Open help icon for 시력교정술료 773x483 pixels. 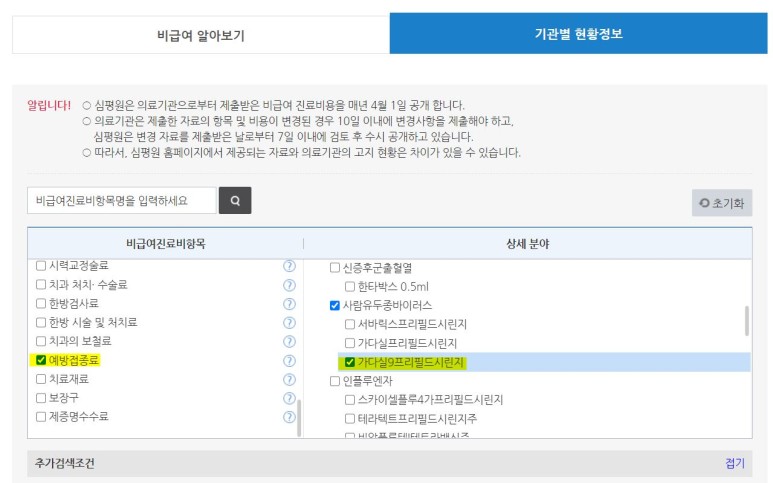[289, 266]
